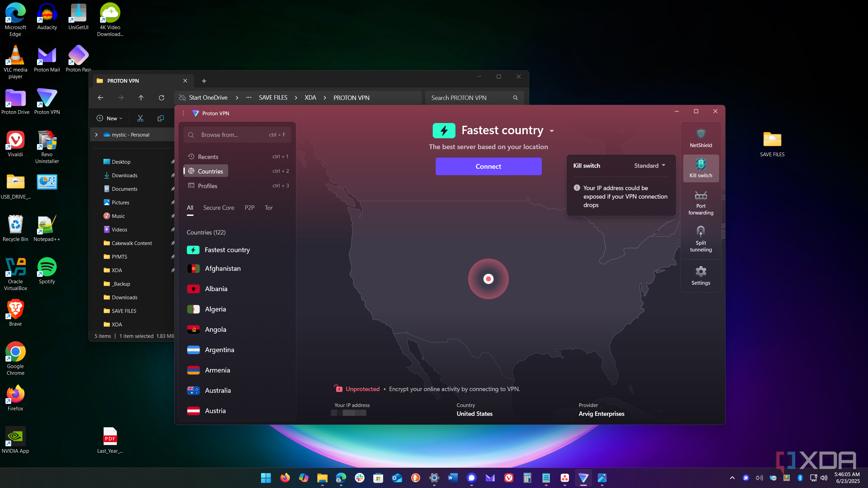
Task: Click the Search PROTON VPN field
Action: (x=474, y=98)
